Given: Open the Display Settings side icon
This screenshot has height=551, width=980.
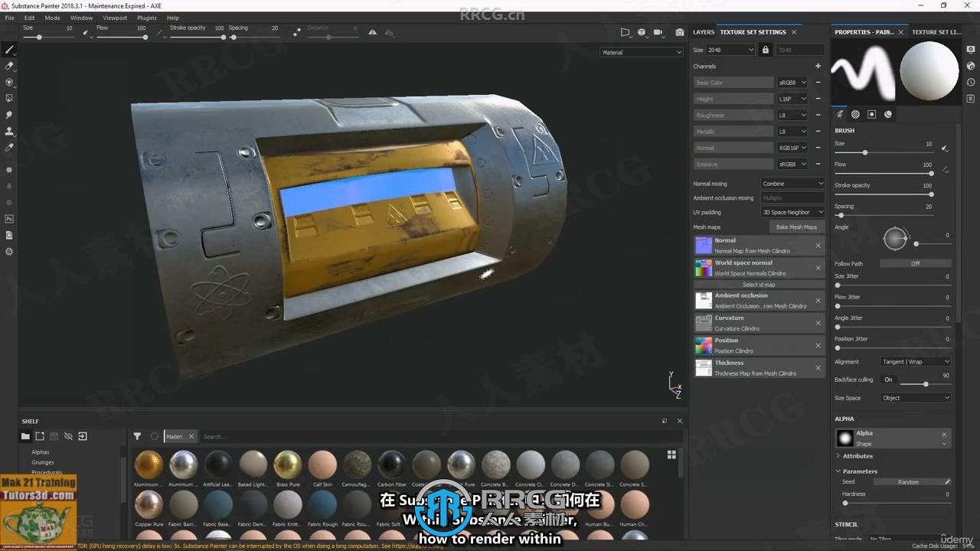Looking at the screenshot, I should (970, 50).
